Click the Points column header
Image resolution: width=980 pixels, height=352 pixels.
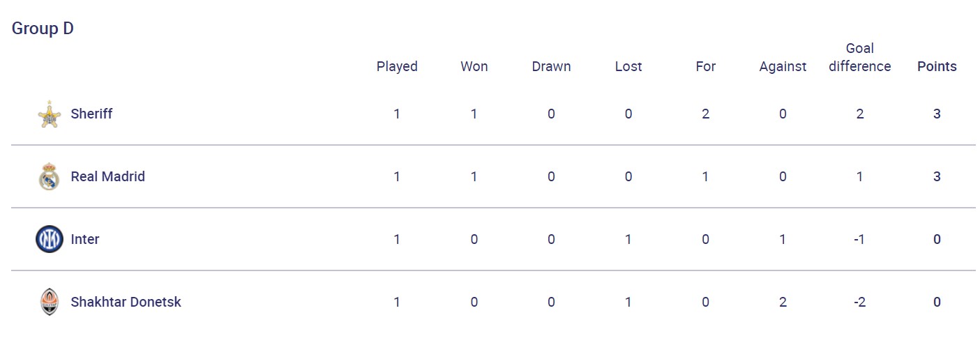point(937,66)
